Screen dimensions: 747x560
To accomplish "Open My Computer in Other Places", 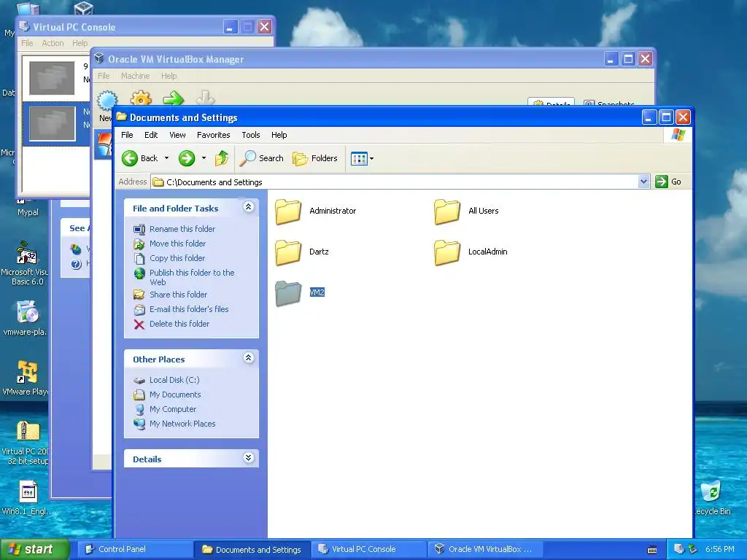I will coord(172,409).
